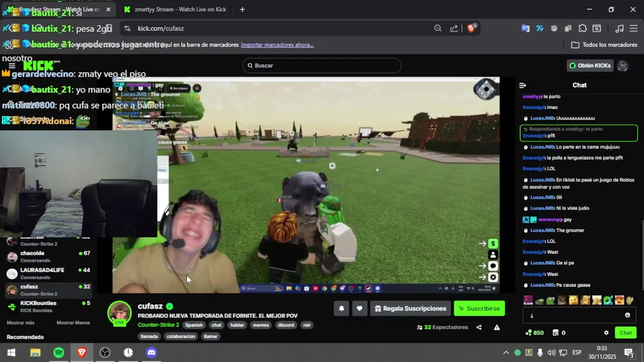Collapse the chat panel with arrow icon
644x362 pixels.
click(522, 85)
